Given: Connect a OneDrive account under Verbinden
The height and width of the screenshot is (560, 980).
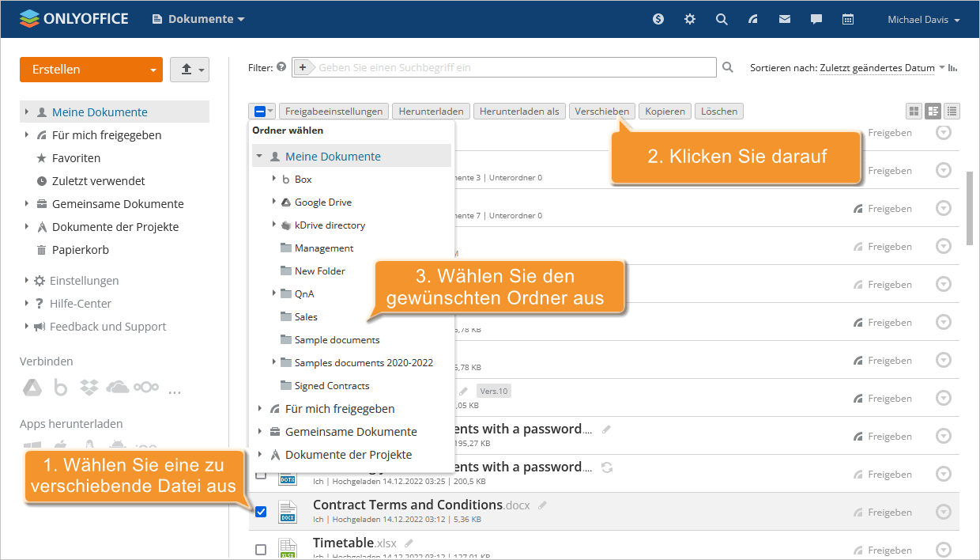Looking at the screenshot, I should [117, 388].
